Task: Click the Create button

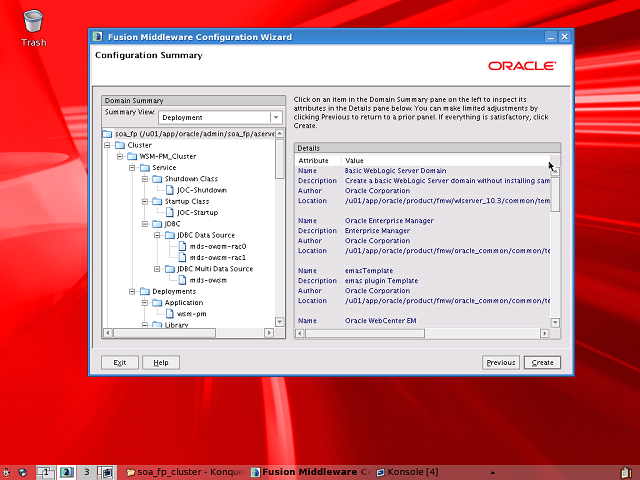Action: pos(542,362)
